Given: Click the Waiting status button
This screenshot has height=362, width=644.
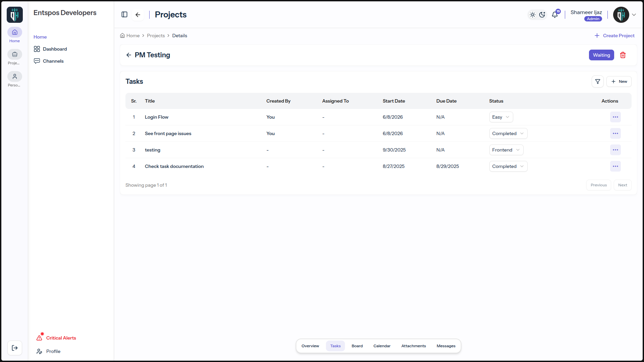Looking at the screenshot, I should [601, 55].
